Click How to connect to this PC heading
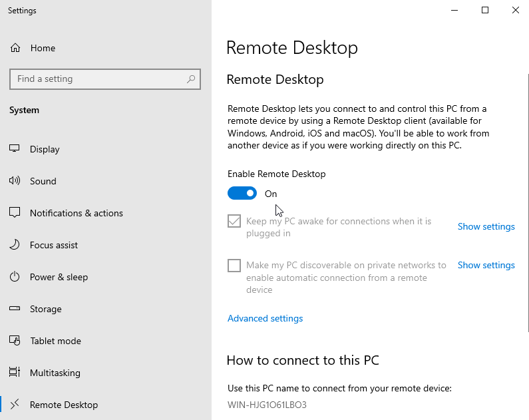529x420 pixels. (303, 360)
